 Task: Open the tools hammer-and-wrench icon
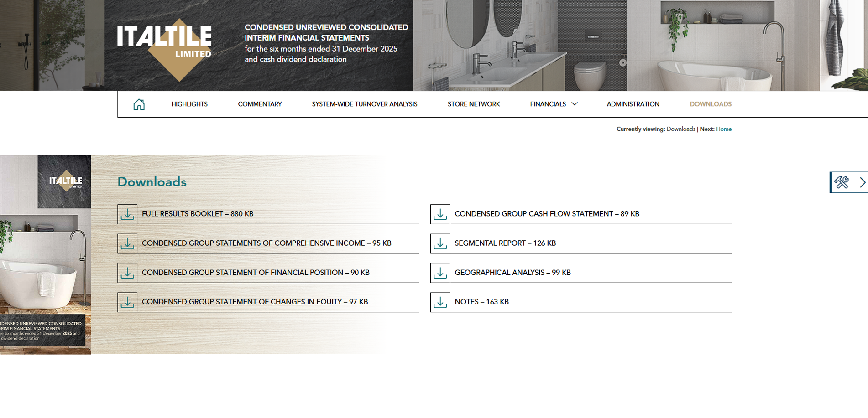[842, 182]
